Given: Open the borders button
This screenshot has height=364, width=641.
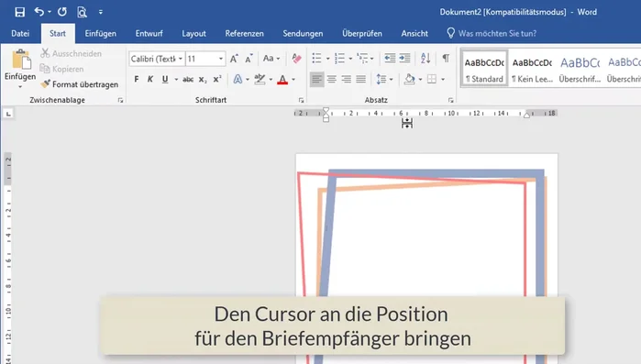Looking at the screenshot, I should tap(432, 79).
